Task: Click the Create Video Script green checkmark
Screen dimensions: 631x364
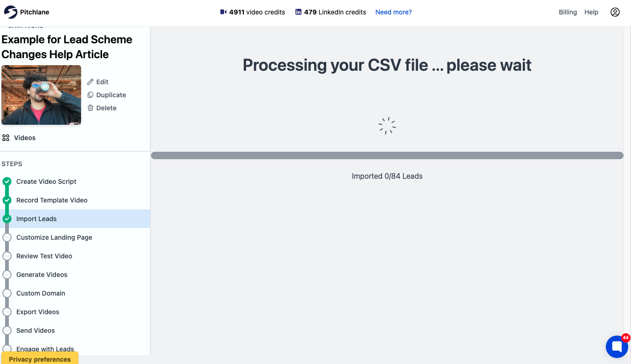Action: (x=7, y=182)
